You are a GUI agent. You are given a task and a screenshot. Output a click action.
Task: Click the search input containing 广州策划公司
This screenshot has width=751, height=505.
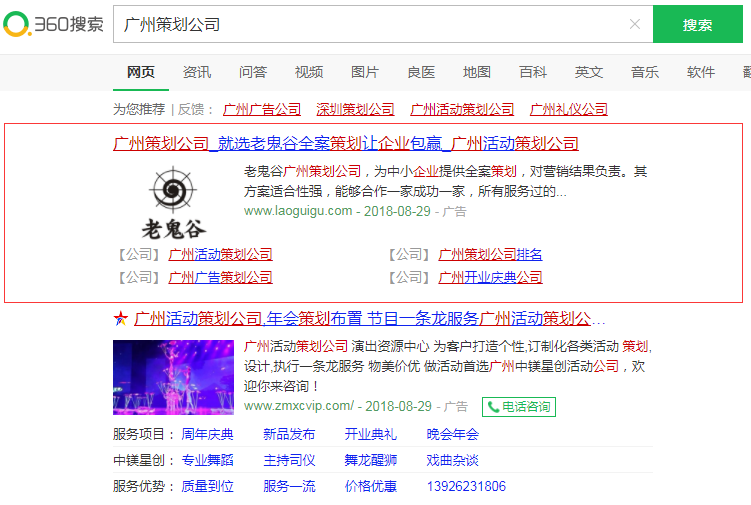[x=383, y=24]
